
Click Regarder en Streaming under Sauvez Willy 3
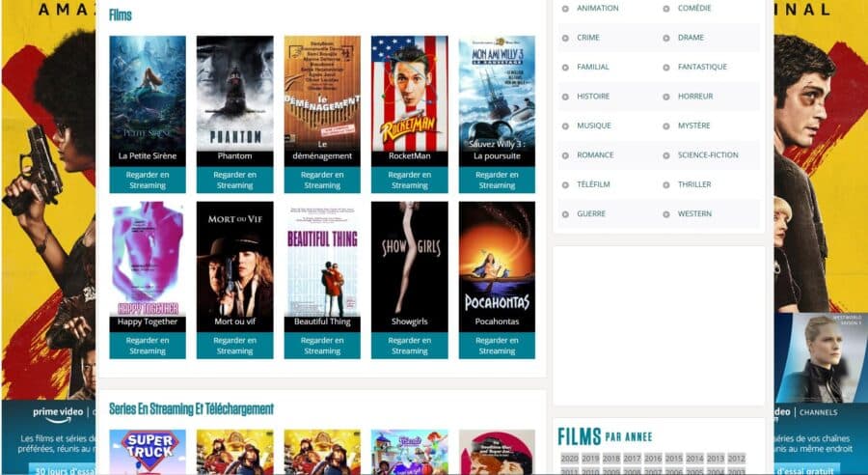point(497,181)
